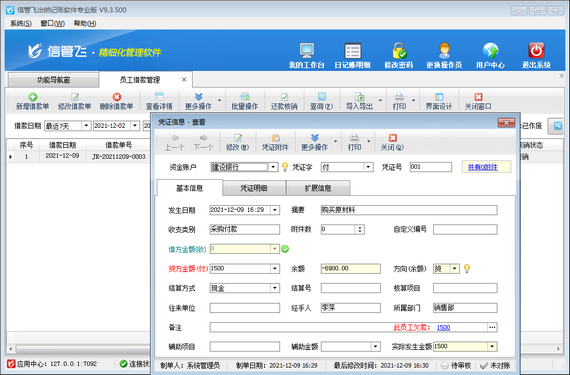The width and height of the screenshot is (570, 375).
Task: Click the 1500 employee debt link
Action: [443, 327]
